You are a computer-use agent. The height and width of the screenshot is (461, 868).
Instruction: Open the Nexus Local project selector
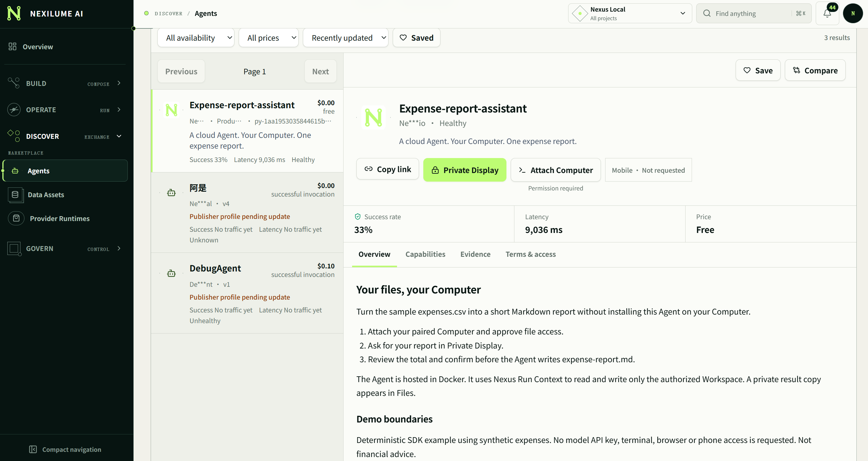(x=630, y=13)
